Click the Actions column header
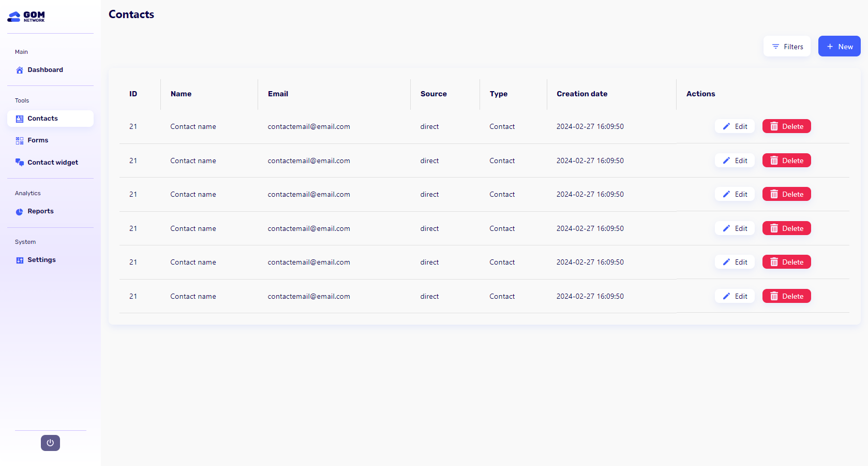Viewport: 868px width, 466px height. tap(700, 94)
